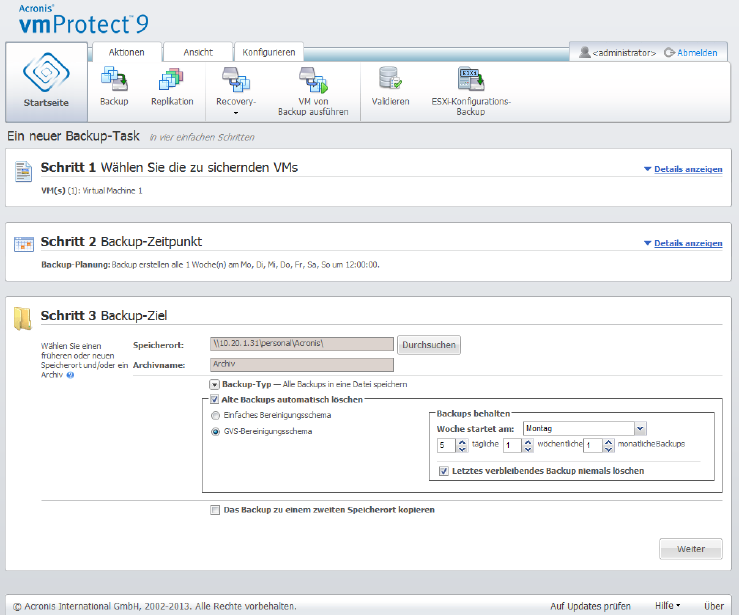This screenshot has width=739, height=615.
Task: Expand the Backup-Typ section
Action: coord(214,385)
